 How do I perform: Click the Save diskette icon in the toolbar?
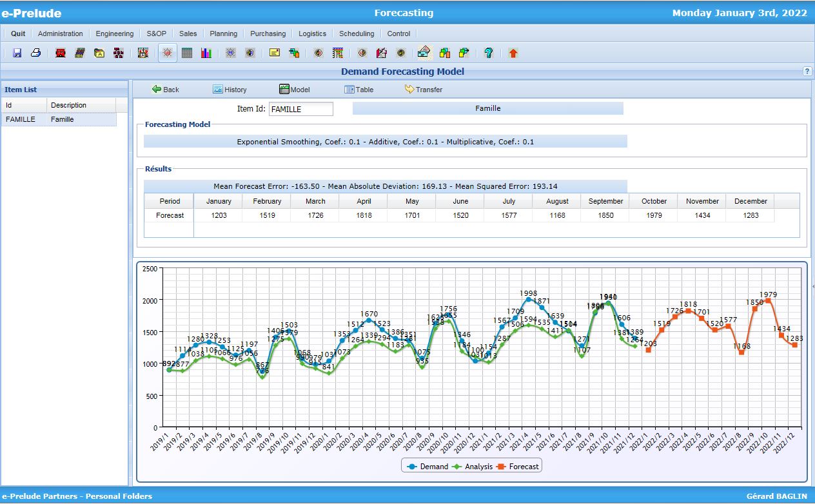point(16,52)
